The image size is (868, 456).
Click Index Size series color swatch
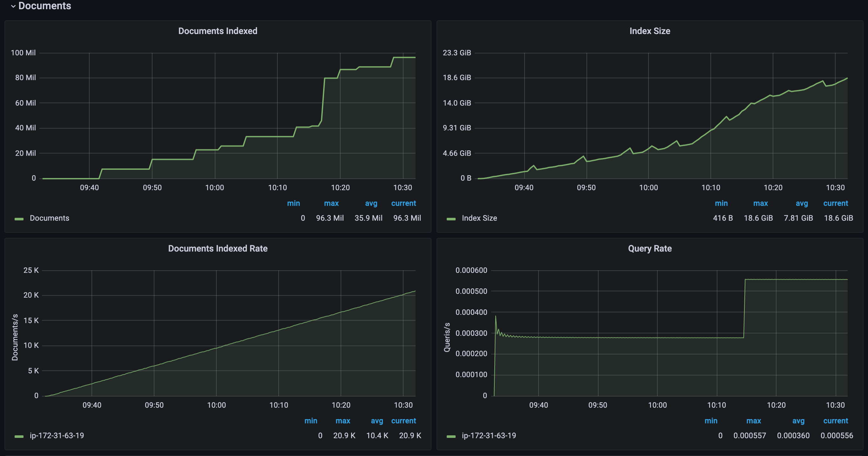[451, 219]
